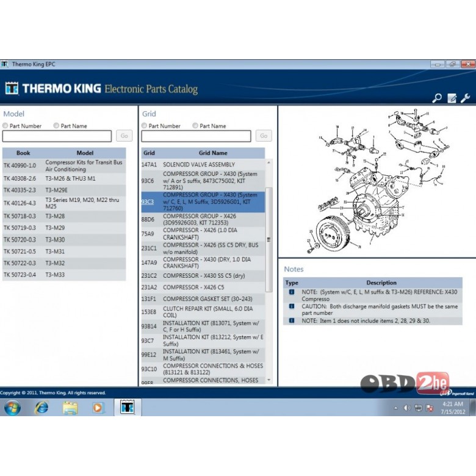
Task: Select grid 93C6 Compressor Group X430
Action: click(203, 181)
